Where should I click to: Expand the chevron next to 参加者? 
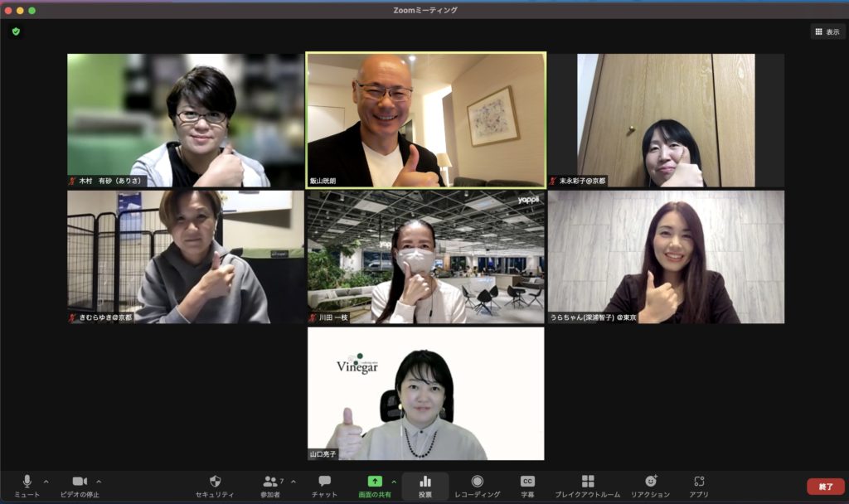tap(293, 482)
